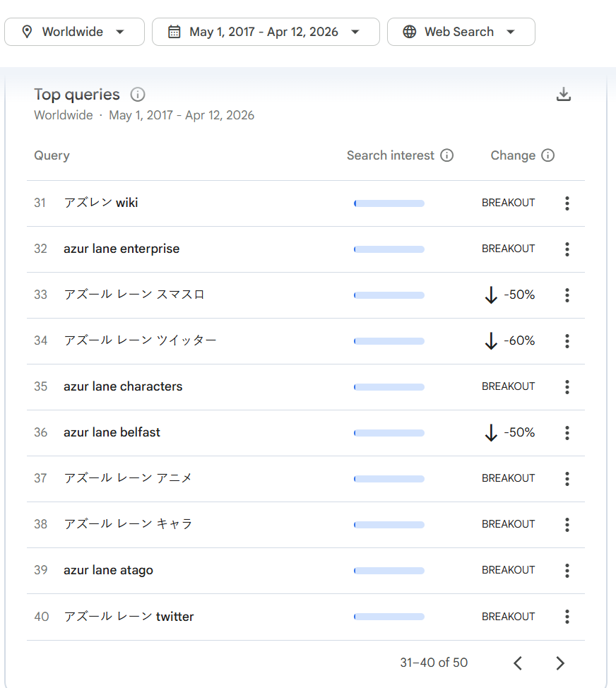Click the -60% change for アズール レーン ツイッター
The image size is (616, 688).
[x=510, y=340]
